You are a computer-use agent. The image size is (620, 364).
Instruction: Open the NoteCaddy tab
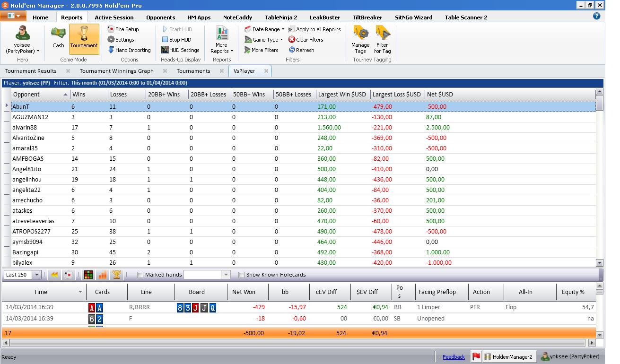237,17
